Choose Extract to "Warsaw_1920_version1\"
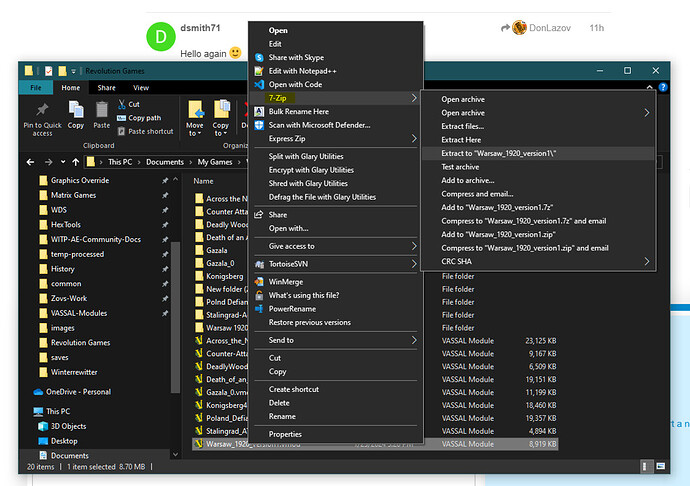The width and height of the screenshot is (690, 486). pyautogui.click(x=537, y=153)
